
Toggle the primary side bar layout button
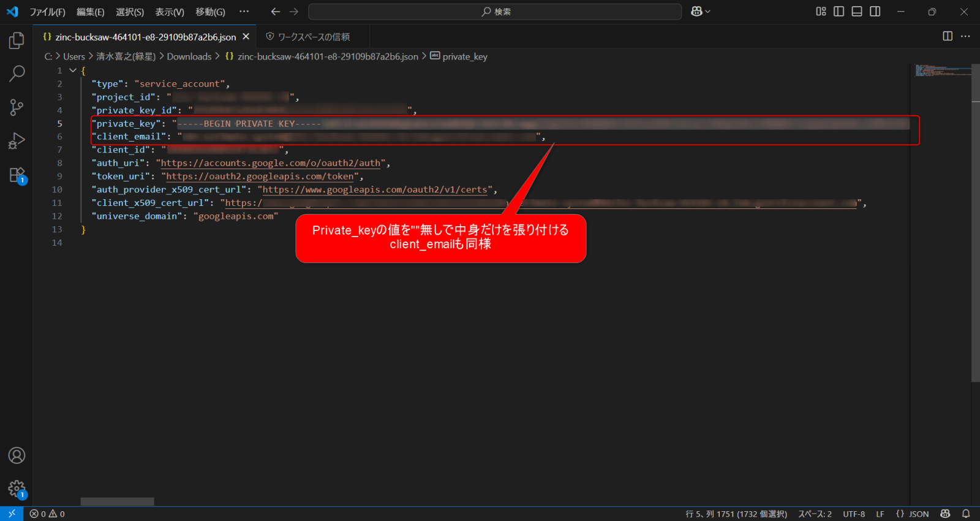[x=839, y=12]
